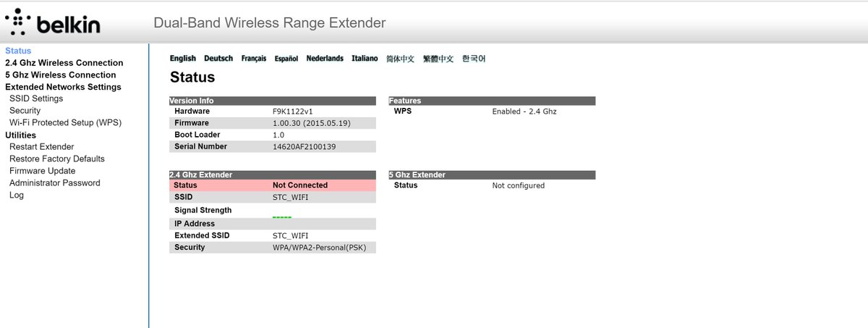
Task: Click the Belkin logo
Action: click(x=52, y=22)
